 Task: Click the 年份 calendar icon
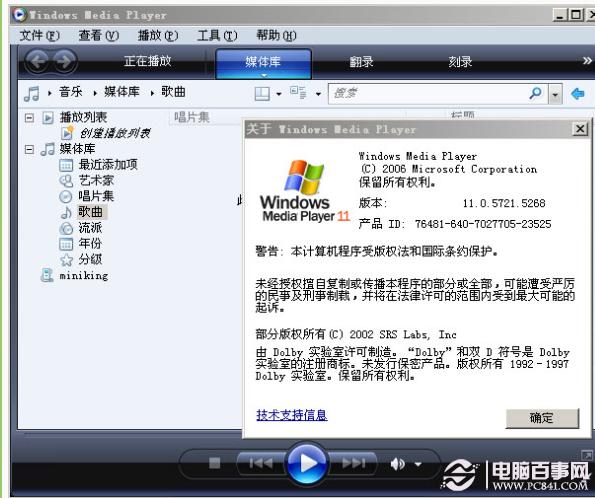click(x=66, y=244)
